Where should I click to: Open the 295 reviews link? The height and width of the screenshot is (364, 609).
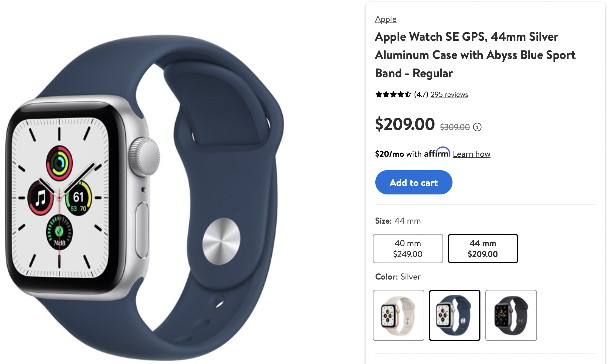pos(449,94)
